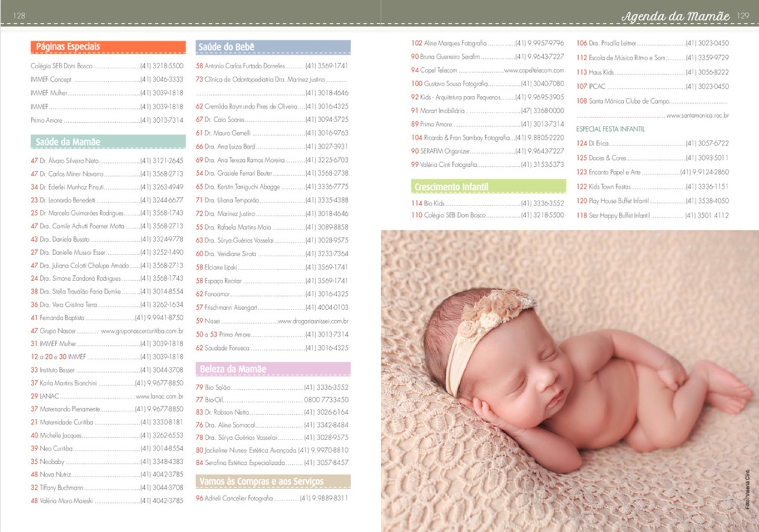Select the Dra. Ana Luiza Bard entry
This screenshot has width=759, height=532.
click(273, 147)
